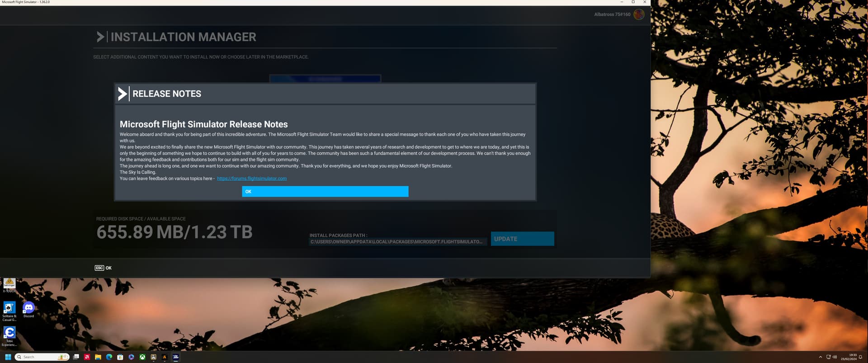Click the Albatross 75#160 profile avatar

click(x=639, y=14)
